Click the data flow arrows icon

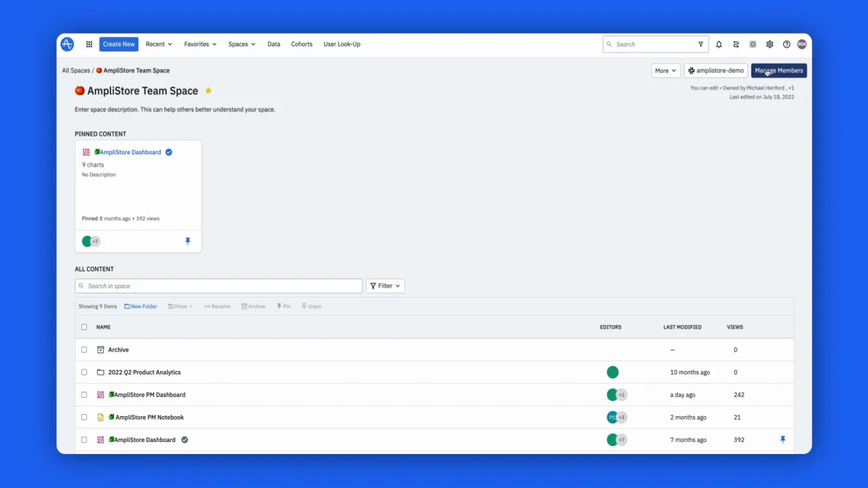(736, 44)
